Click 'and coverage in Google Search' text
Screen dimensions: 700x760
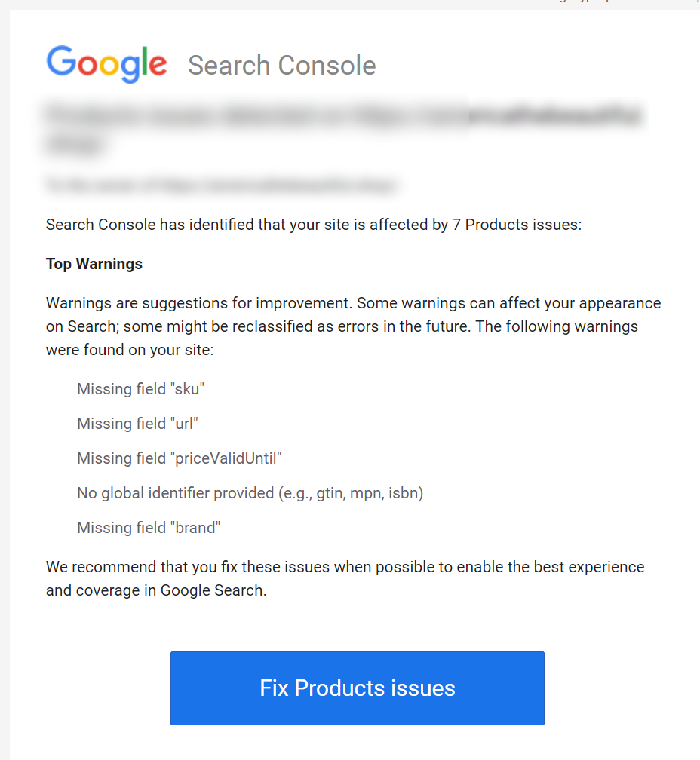pos(156,591)
